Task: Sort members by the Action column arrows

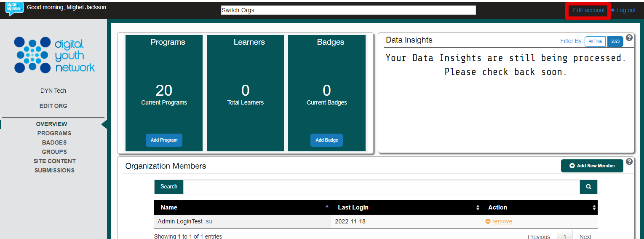Action: coord(594,207)
